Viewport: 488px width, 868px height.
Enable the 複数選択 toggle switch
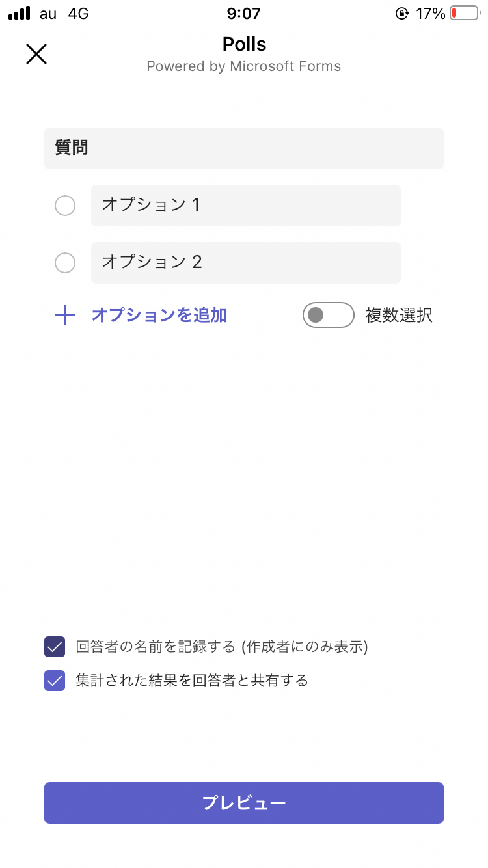point(329,316)
